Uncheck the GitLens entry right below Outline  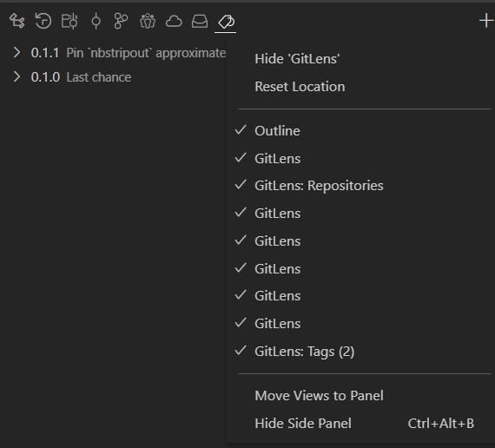(360, 158)
